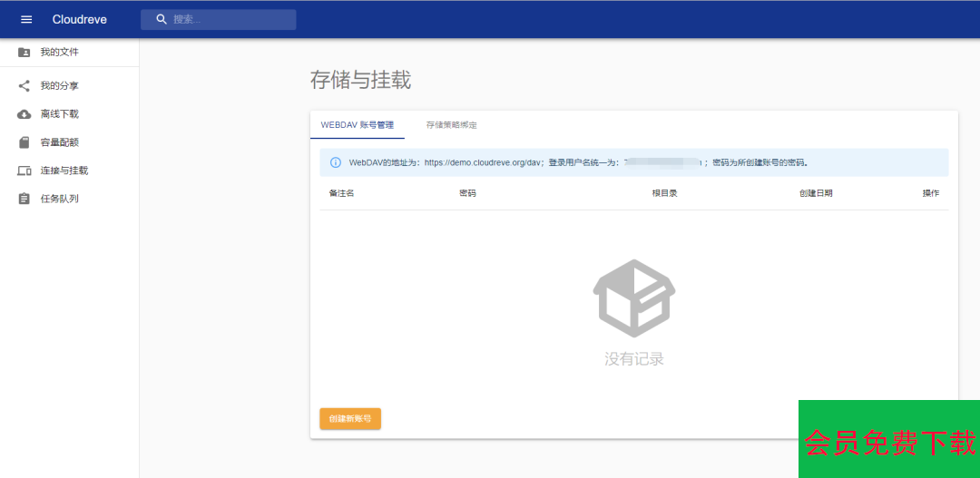Go to 我的分享 via share icon
The width and height of the screenshot is (980, 478).
tap(24, 86)
